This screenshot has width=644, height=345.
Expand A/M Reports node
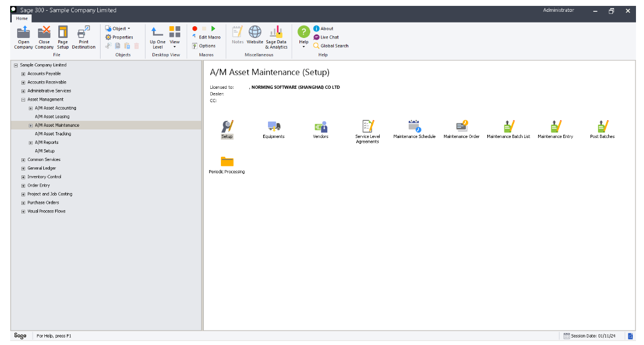[x=30, y=143]
